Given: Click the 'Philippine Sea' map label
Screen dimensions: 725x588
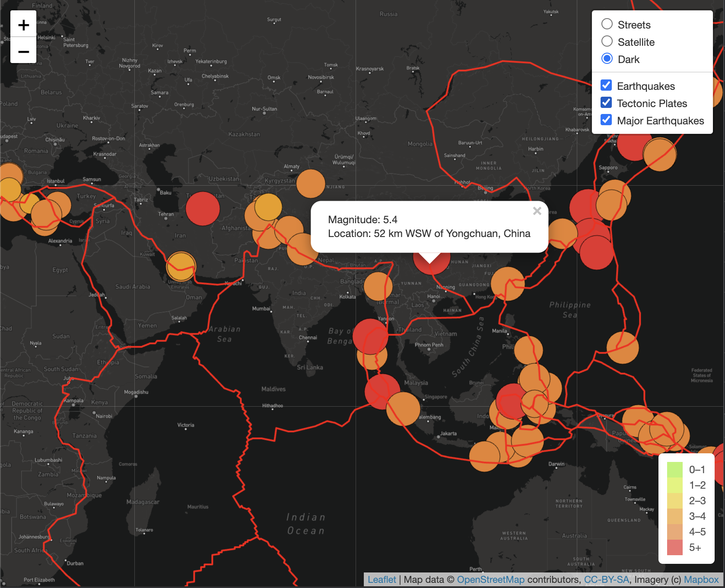Looking at the screenshot, I should (570, 310).
